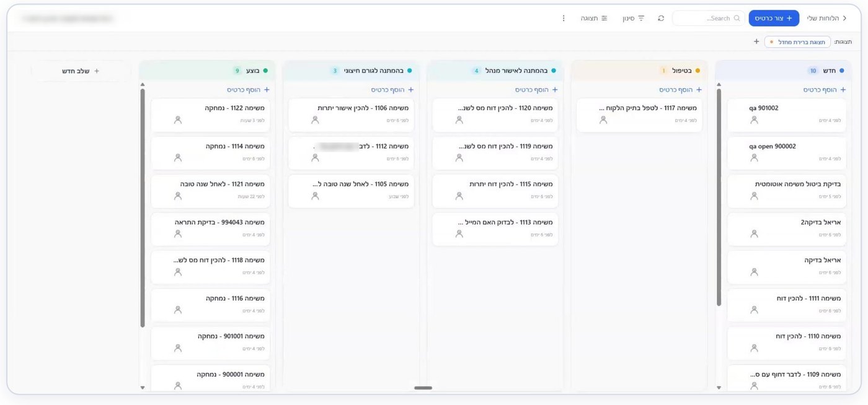
Task: Go back to הלוחות שלי boards list
Action: click(x=827, y=19)
